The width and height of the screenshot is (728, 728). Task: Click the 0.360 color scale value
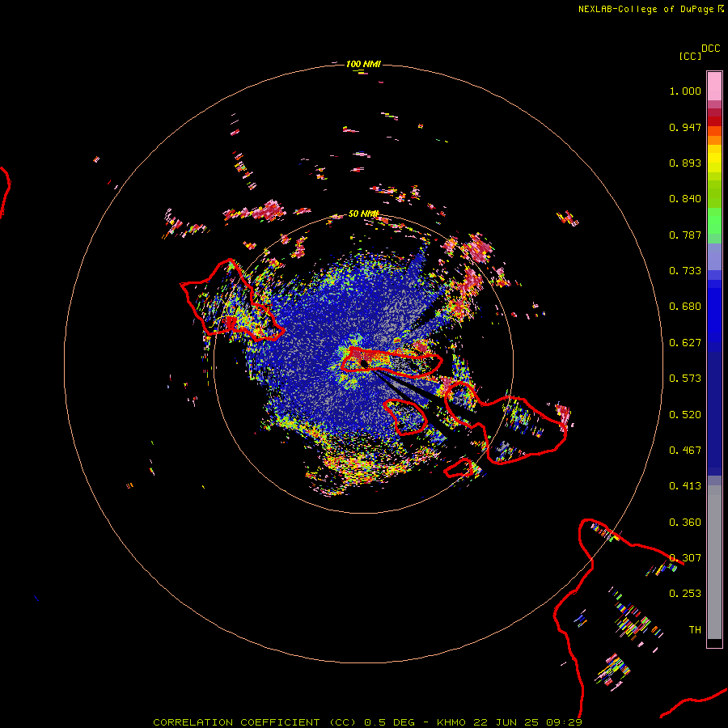(x=685, y=523)
